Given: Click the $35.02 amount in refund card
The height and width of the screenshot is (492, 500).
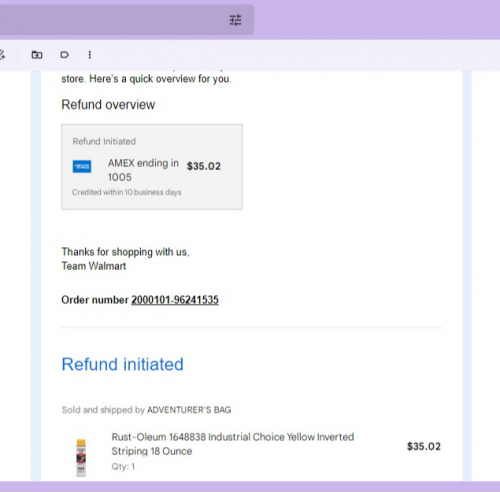Looking at the screenshot, I should (x=204, y=166).
